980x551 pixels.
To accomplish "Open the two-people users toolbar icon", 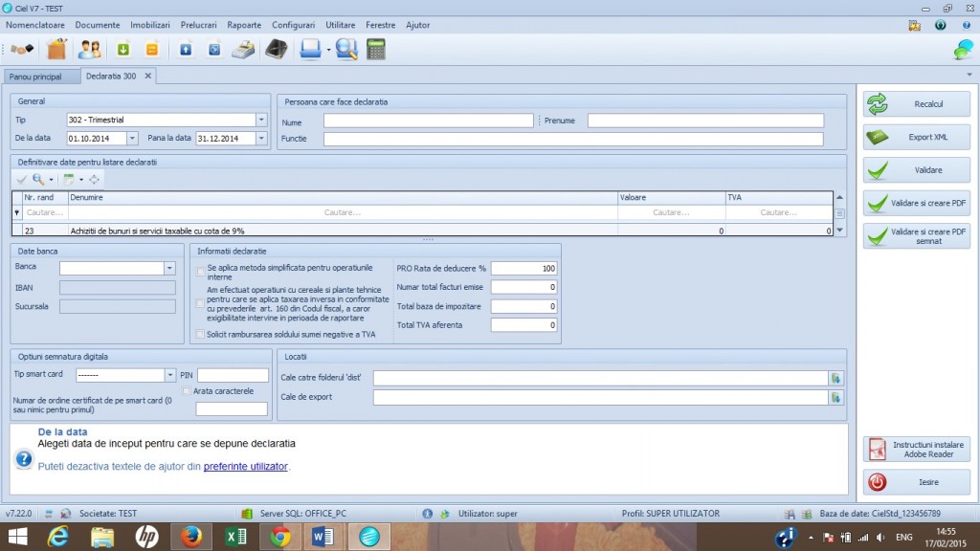I will pyautogui.click(x=89, y=49).
